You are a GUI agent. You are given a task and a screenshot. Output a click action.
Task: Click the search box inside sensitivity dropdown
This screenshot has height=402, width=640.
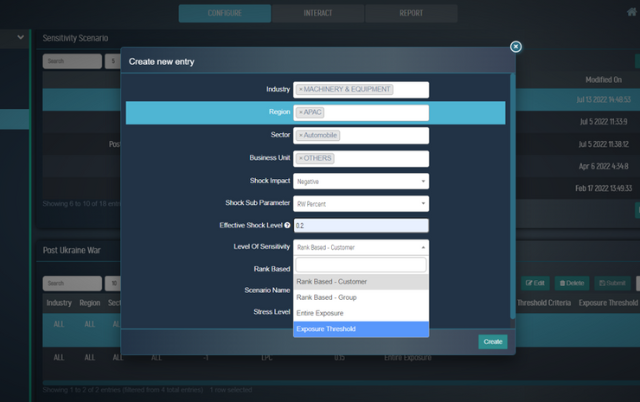pos(361,266)
